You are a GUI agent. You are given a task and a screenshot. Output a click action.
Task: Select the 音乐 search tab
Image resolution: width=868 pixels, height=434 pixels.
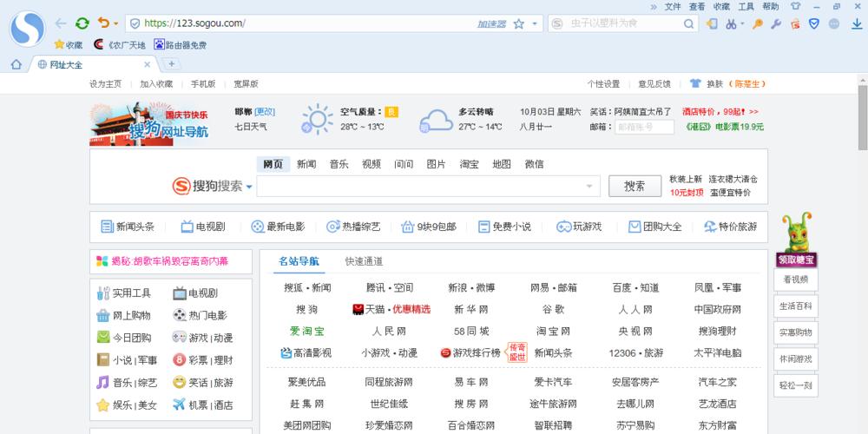pos(339,164)
